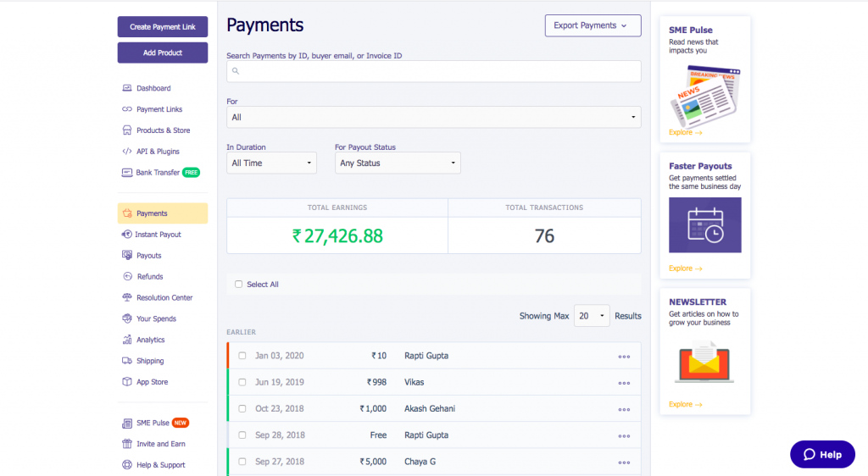Viewport: 868px width, 476px height.
Task: Open the Showing Max results dropdown
Action: 592,316
